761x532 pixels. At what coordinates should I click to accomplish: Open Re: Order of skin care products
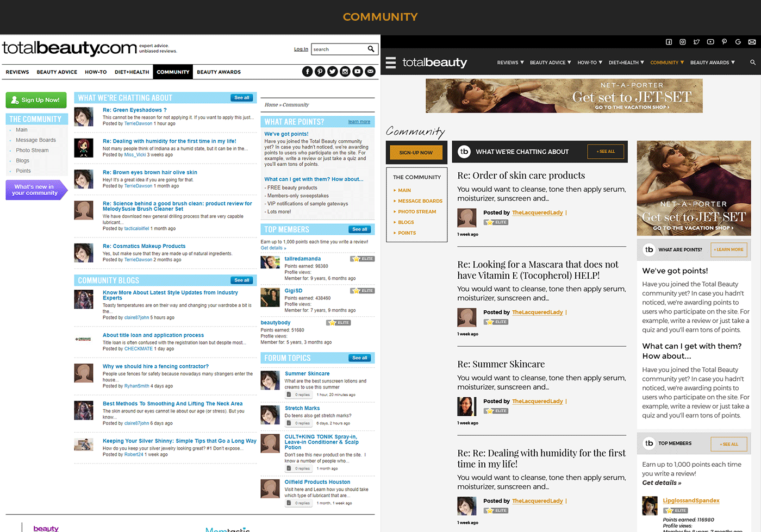521,175
